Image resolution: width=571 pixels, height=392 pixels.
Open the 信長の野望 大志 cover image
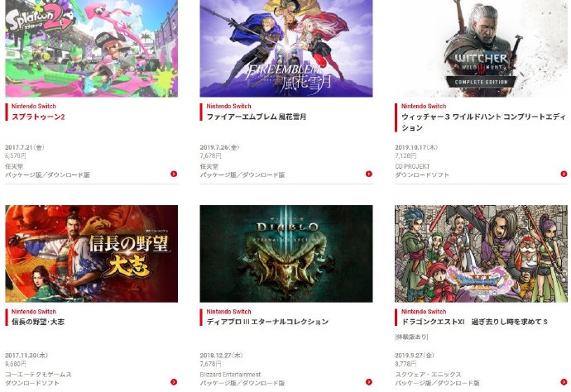tap(91, 254)
